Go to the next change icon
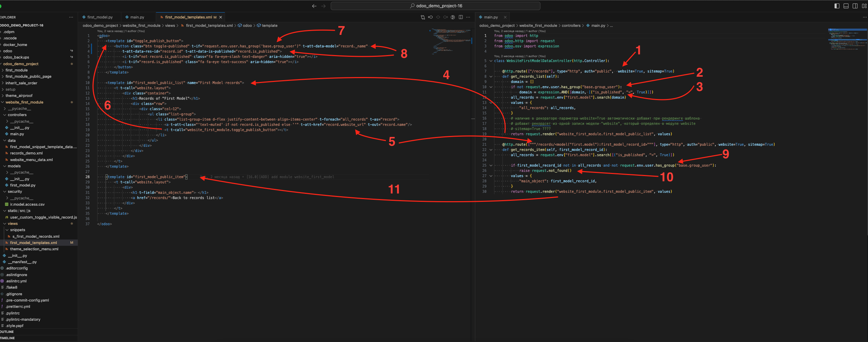 pyautogui.click(x=445, y=17)
